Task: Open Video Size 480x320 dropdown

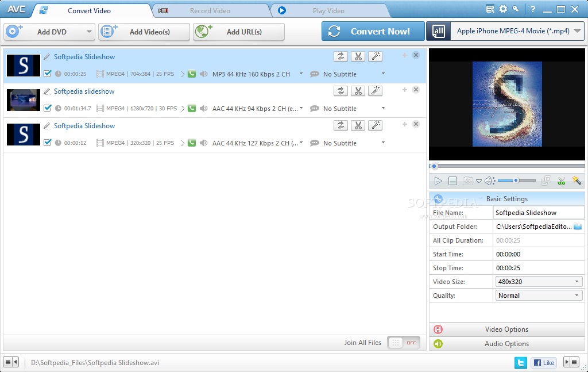Action: point(539,282)
